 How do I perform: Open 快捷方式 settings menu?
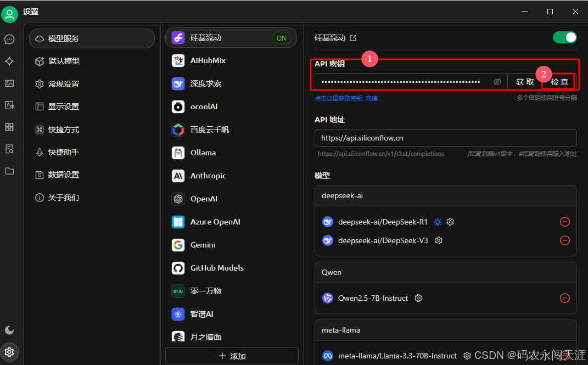click(92, 130)
